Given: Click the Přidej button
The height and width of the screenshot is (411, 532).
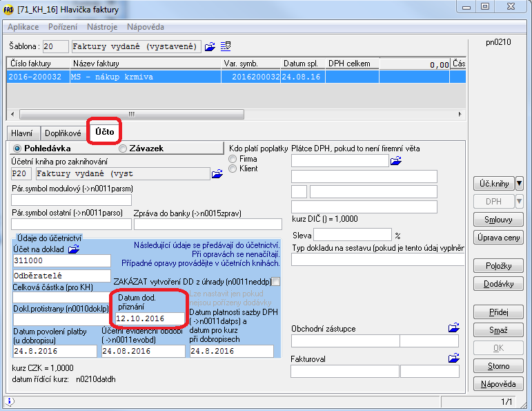Looking at the screenshot, I should coord(498,312).
